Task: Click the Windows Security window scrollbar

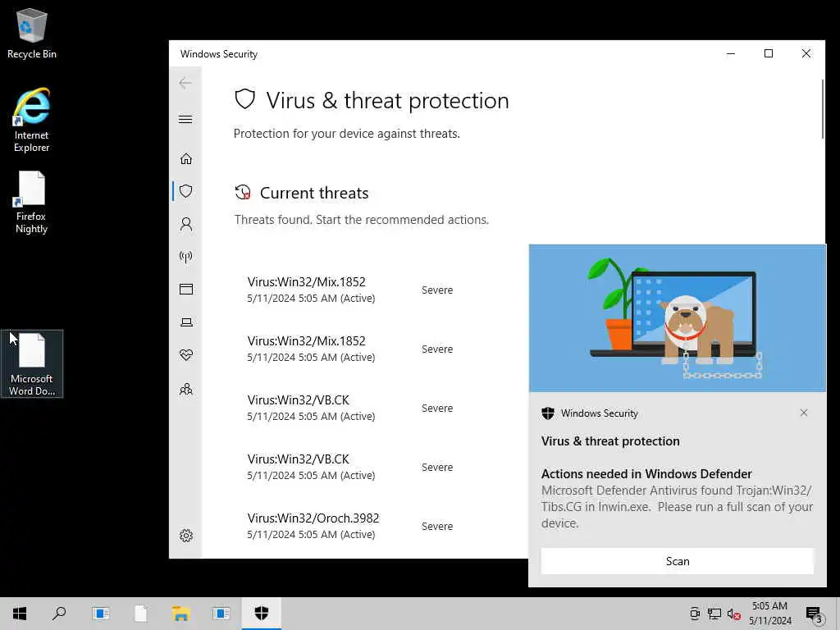Action: click(822, 109)
